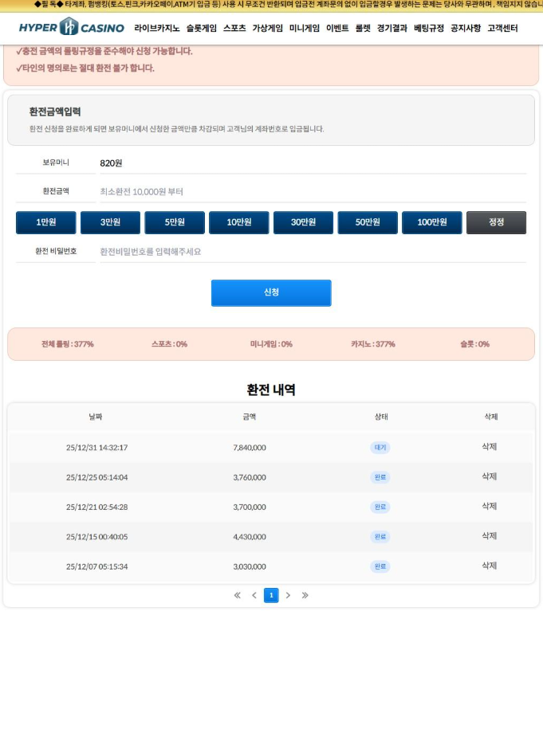Open 라이브카지노 menu
The image size is (543, 756).
pyautogui.click(x=156, y=28)
